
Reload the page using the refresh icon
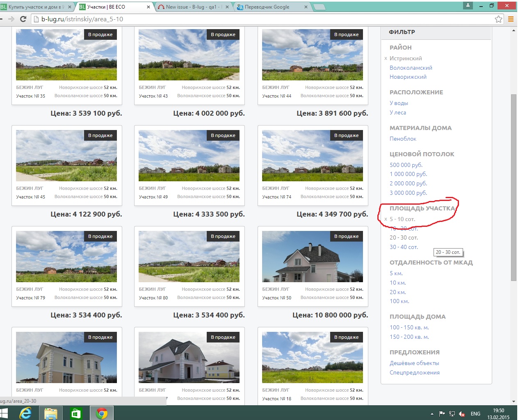[x=23, y=19]
